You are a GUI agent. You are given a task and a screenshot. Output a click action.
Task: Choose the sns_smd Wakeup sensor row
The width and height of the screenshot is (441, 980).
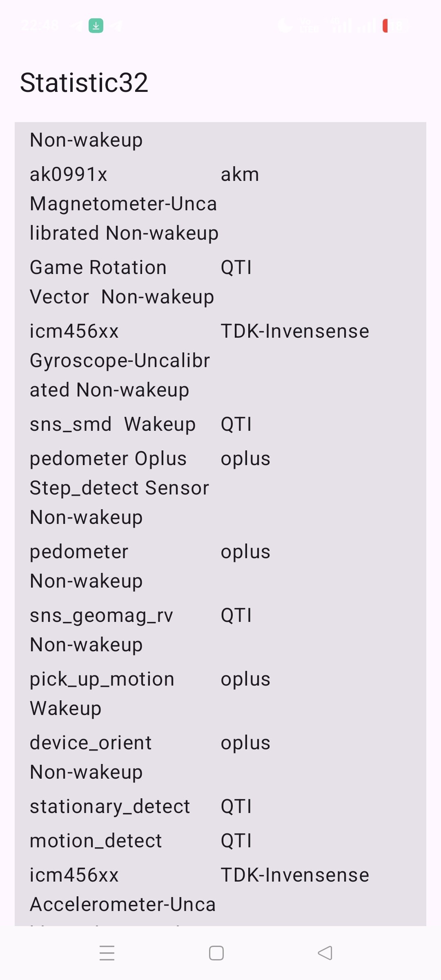point(220,424)
